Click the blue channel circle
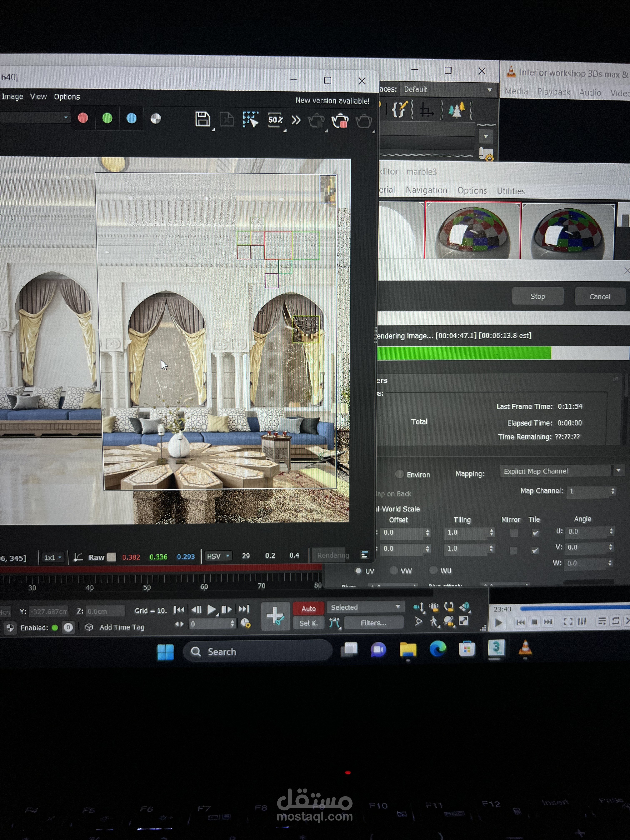 tap(131, 119)
